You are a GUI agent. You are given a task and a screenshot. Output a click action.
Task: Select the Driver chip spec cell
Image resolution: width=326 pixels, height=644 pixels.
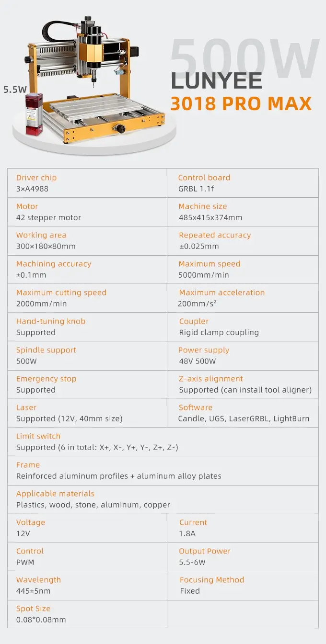87,183
